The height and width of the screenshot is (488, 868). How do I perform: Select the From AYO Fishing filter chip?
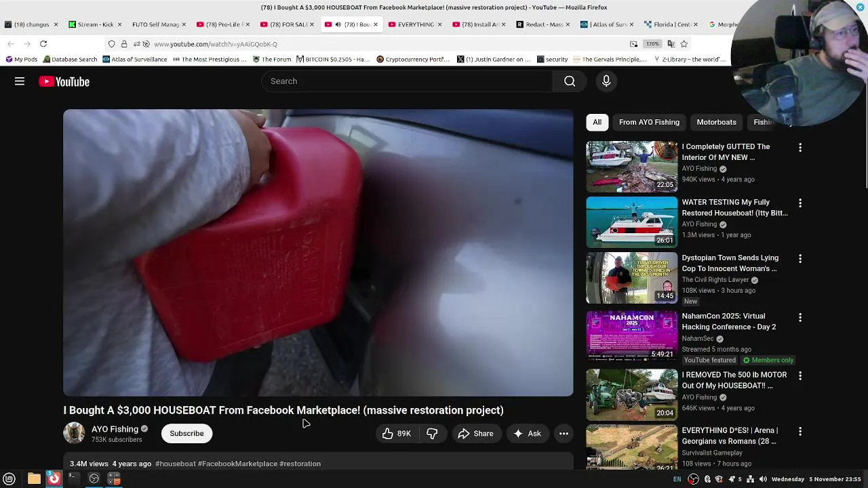[649, 122]
